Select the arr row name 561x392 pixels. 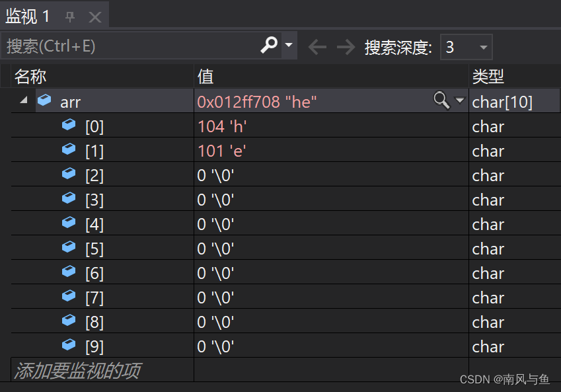(x=71, y=102)
